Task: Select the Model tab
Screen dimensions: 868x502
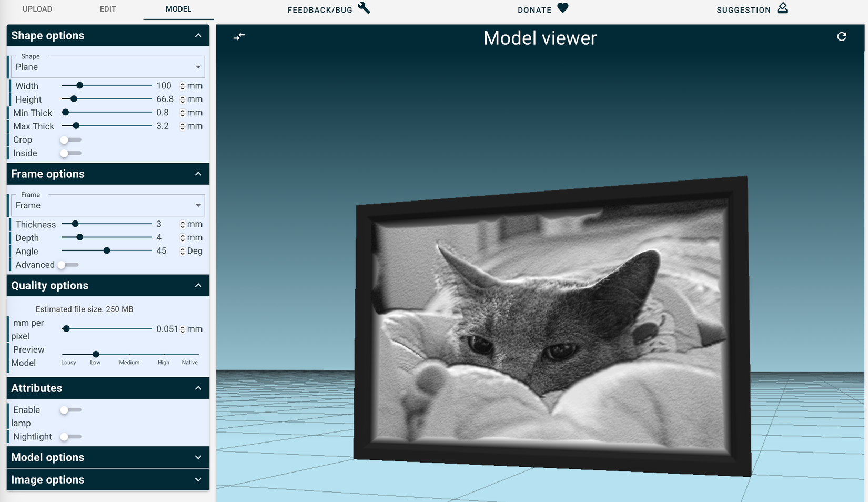Action: pos(178,9)
